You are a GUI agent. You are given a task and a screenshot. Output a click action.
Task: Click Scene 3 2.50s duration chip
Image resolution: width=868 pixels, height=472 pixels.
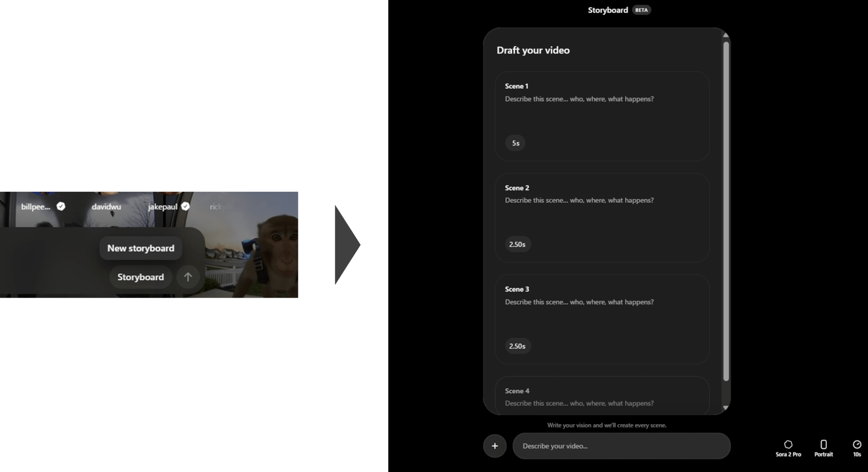[x=517, y=346]
